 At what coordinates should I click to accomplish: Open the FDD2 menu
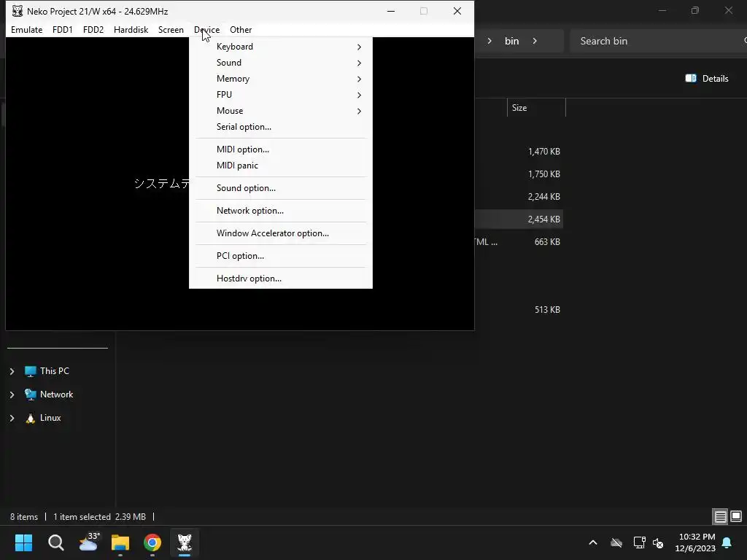93,29
